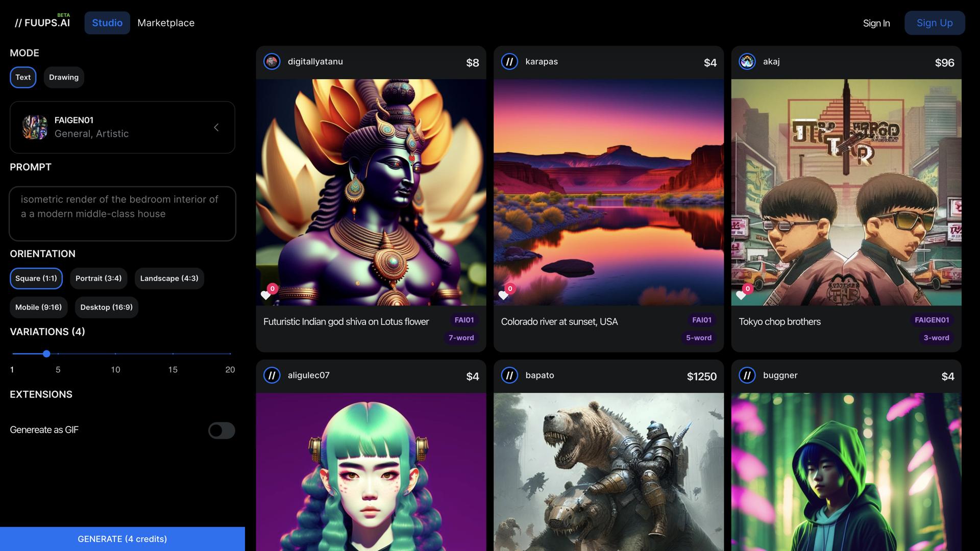Click bapato's profile avatar icon
The image size is (980, 551).
tap(509, 375)
